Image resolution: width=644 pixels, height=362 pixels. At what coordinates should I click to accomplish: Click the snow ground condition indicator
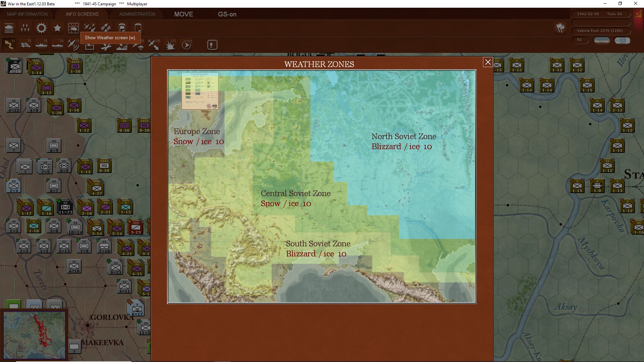pyautogui.click(x=602, y=40)
